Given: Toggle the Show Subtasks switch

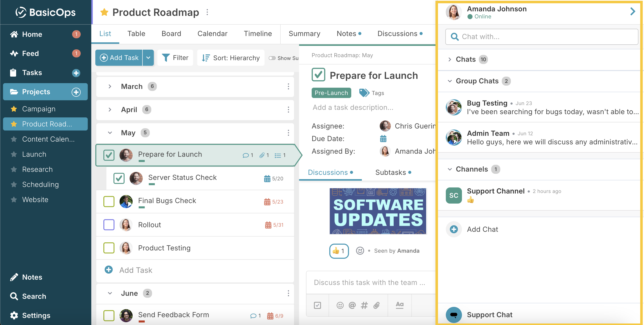Looking at the screenshot, I should tap(272, 58).
